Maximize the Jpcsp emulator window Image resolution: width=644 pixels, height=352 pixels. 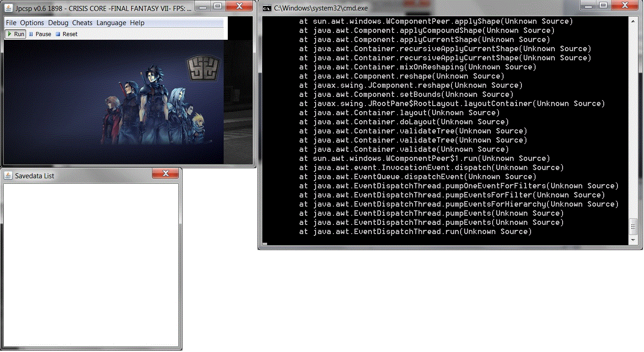pyautogui.click(x=218, y=5)
